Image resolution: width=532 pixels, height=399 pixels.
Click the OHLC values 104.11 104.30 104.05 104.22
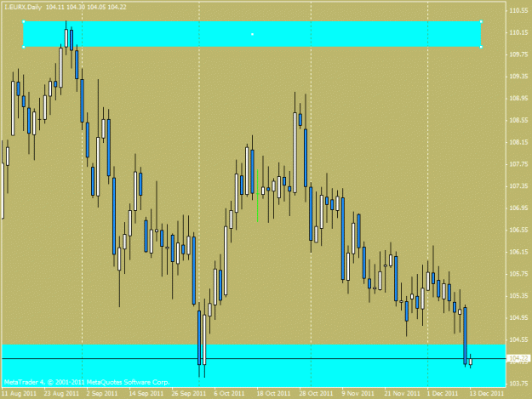86,7
